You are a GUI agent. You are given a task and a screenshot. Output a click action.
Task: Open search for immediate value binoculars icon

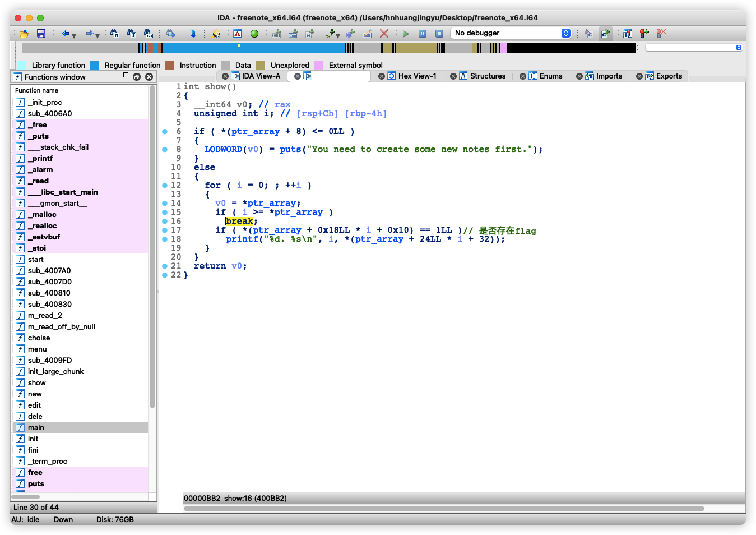[115, 34]
